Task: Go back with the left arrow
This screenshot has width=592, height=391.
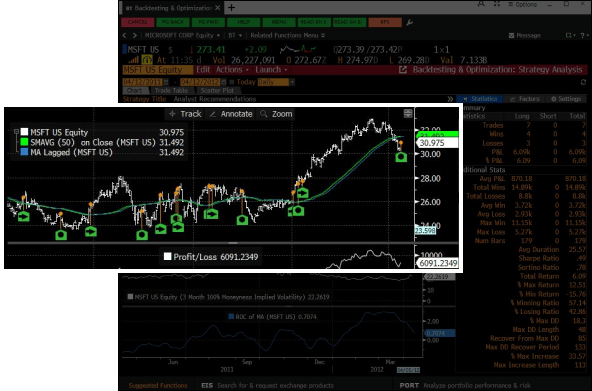Action: tap(125, 35)
